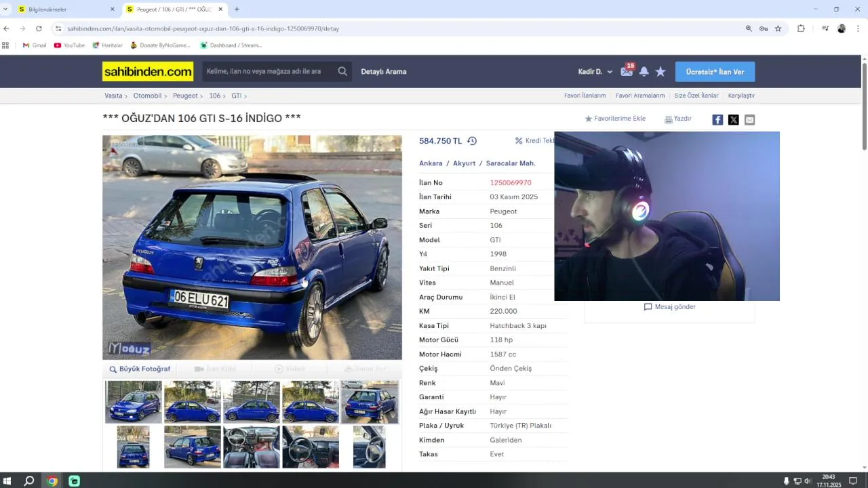868x488 pixels.
Task: Open the YouTube bookmark
Action: (x=69, y=45)
